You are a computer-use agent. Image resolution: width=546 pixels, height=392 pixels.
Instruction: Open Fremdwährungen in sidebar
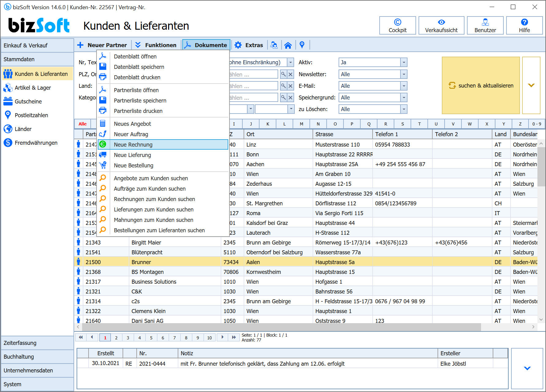coord(37,143)
